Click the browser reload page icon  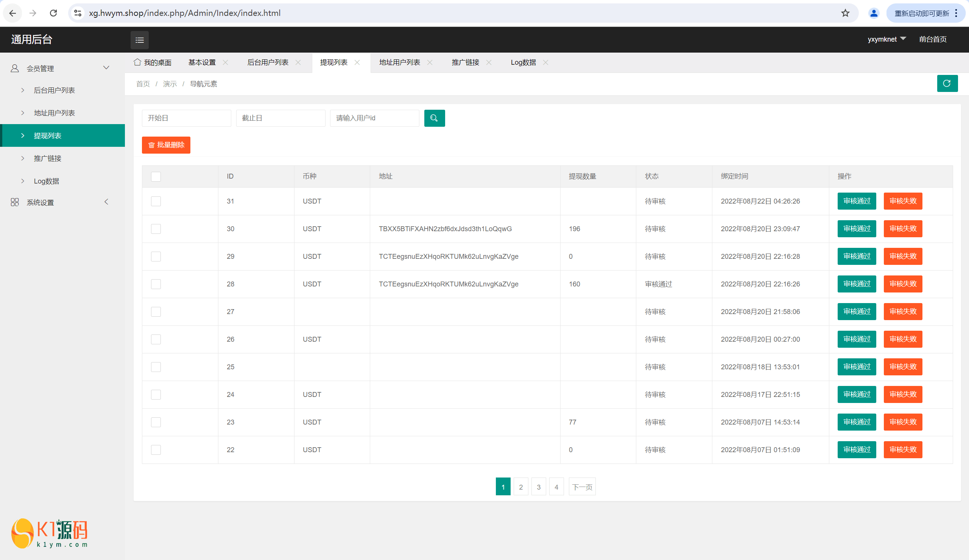coord(53,13)
